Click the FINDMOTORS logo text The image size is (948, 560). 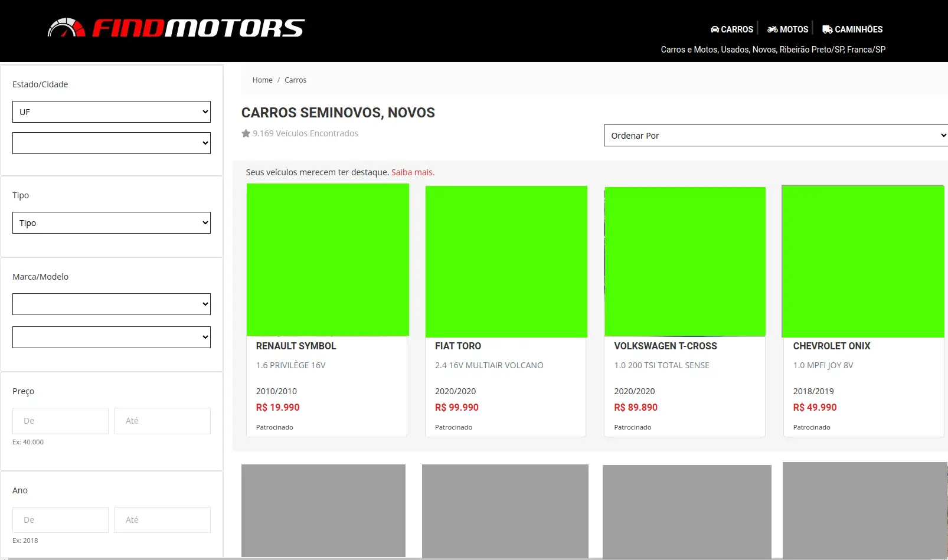click(198, 28)
